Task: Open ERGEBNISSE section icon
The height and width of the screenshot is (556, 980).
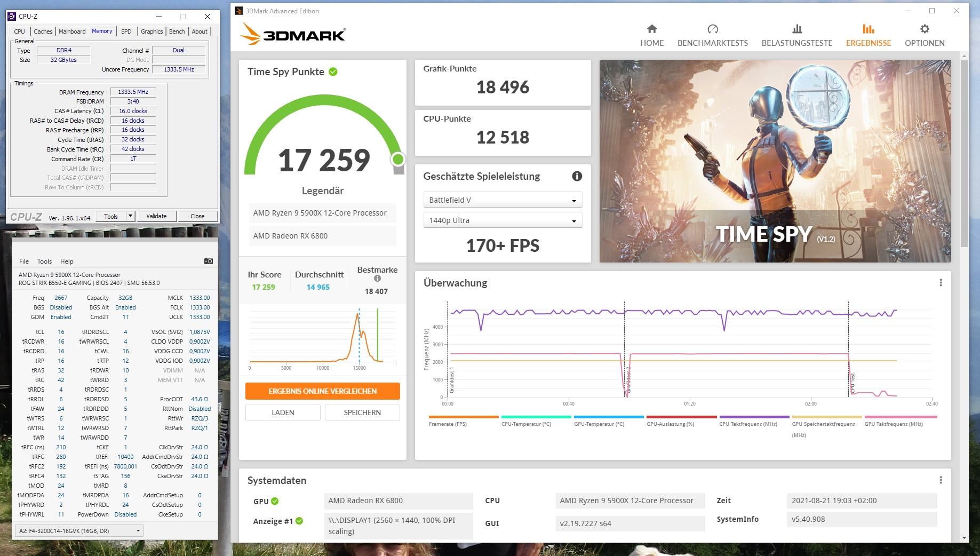Action: point(868,29)
